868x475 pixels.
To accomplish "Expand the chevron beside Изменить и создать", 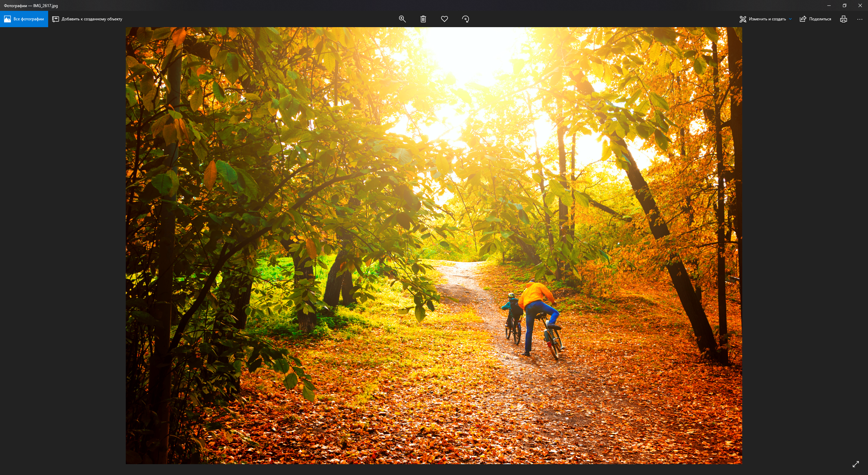I will pos(790,19).
